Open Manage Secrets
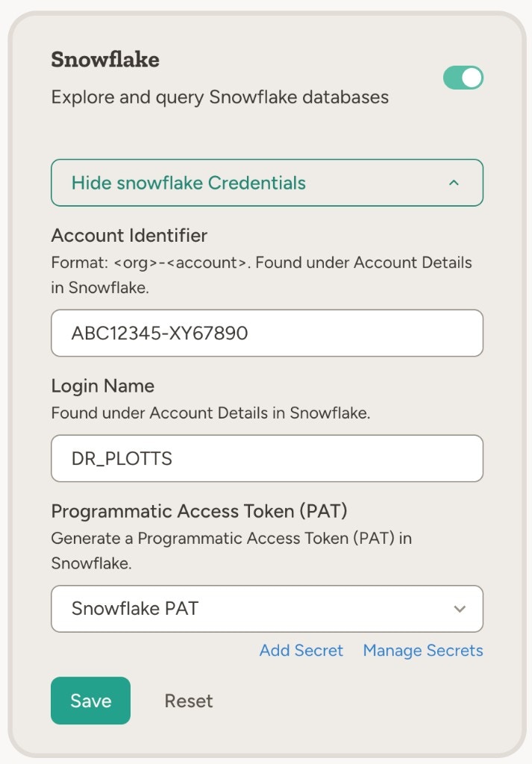Image resolution: width=532 pixels, height=764 pixels. point(422,651)
